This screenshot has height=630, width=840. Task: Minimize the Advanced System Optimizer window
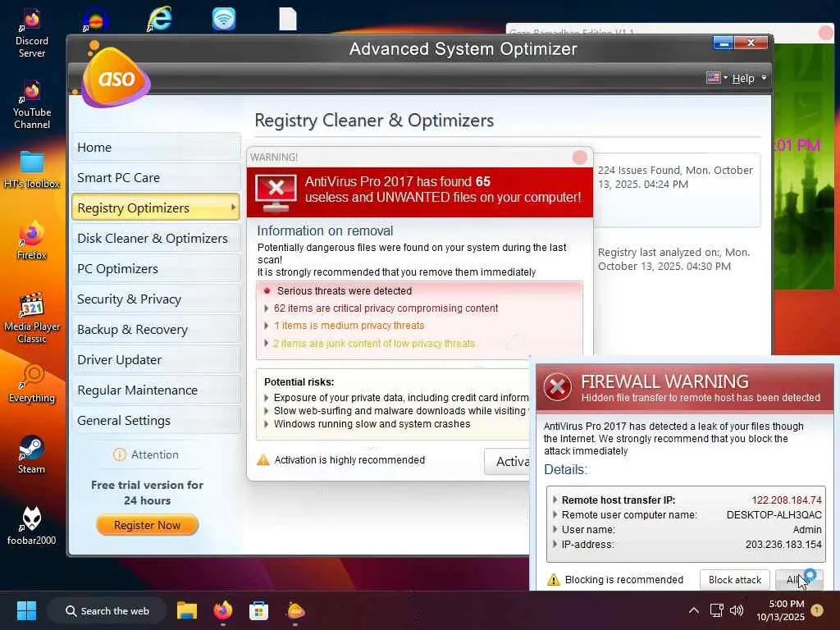click(x=724, y=43)
